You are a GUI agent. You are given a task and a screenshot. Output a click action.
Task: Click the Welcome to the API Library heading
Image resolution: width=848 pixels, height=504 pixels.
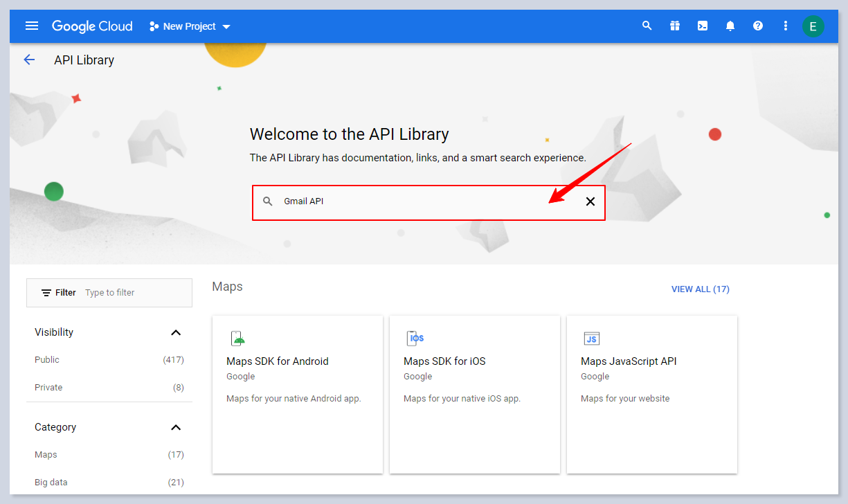350,134
